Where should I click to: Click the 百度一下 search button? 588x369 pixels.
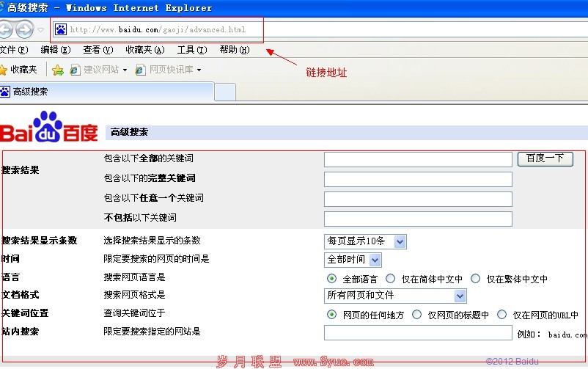coord(545,158)
